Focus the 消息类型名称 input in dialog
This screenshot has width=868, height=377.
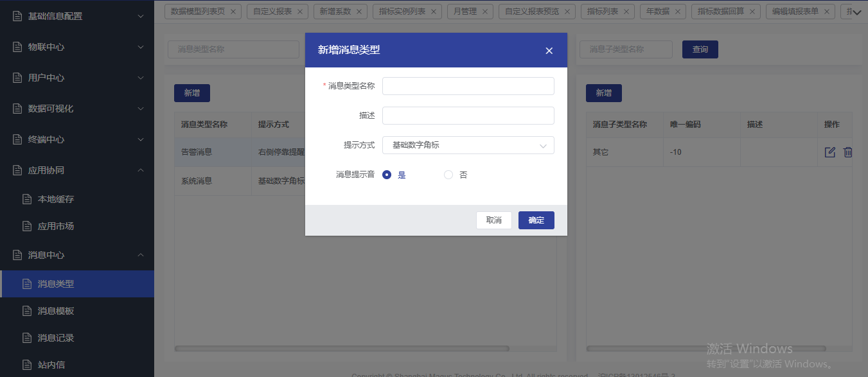(x=468, y=86)
